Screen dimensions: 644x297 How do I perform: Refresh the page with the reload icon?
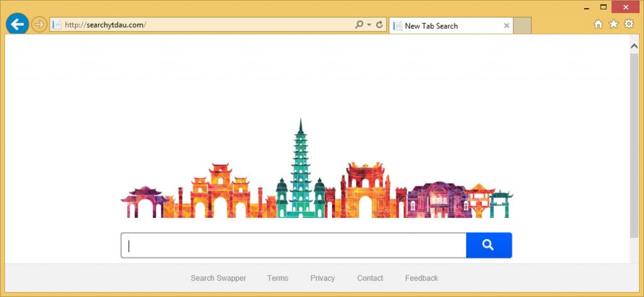coord(379,25)
